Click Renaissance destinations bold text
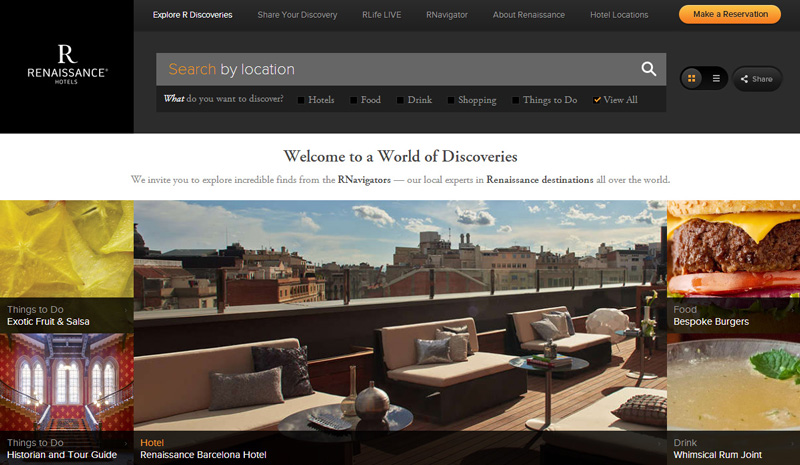This screenshot has height=465, width=800. [540, 180]
